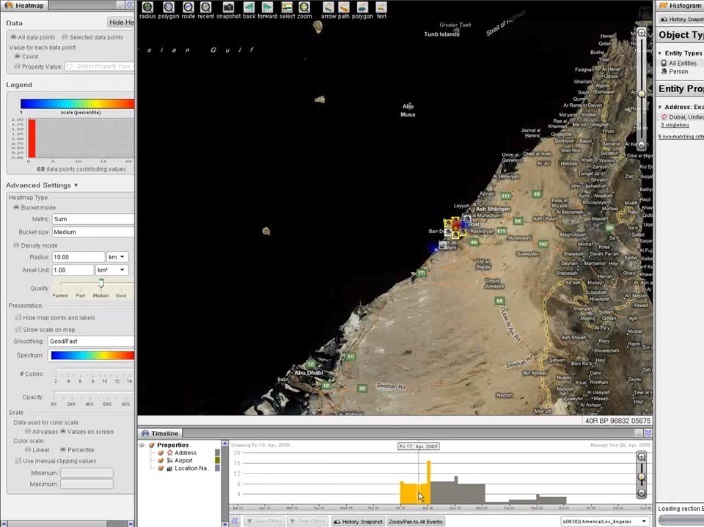The image size is (704, 527).
Task: Open the Select Property Type dropdown
Action: 99,66
